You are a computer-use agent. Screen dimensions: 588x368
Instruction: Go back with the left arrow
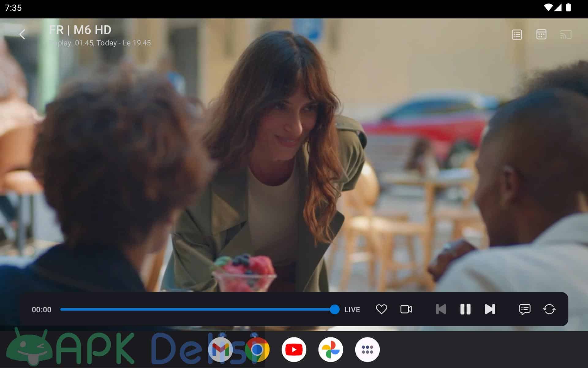point(22,34)
